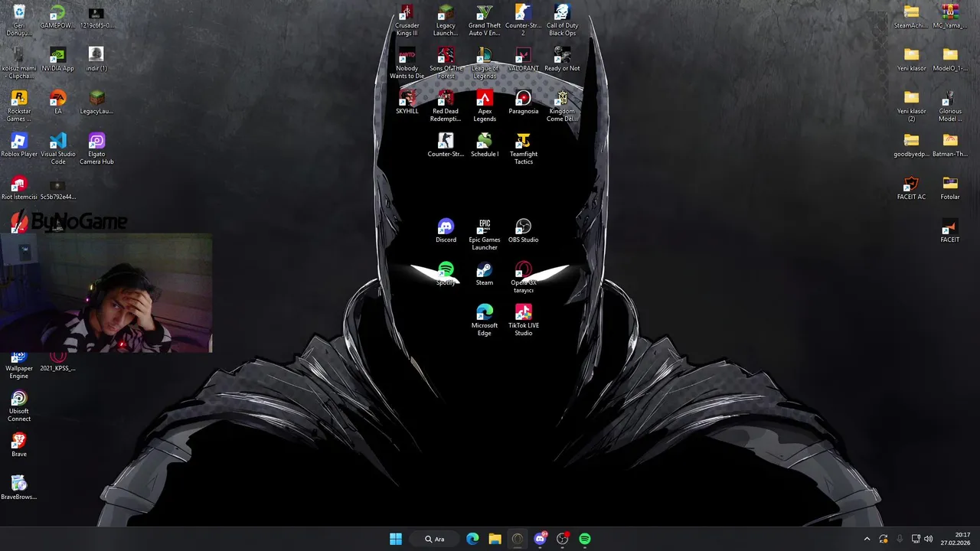Open the Glorious Model mouse software shortcut
Image resolution: width=980 pixels, height=551 pixels.
(x=950, y=106)
